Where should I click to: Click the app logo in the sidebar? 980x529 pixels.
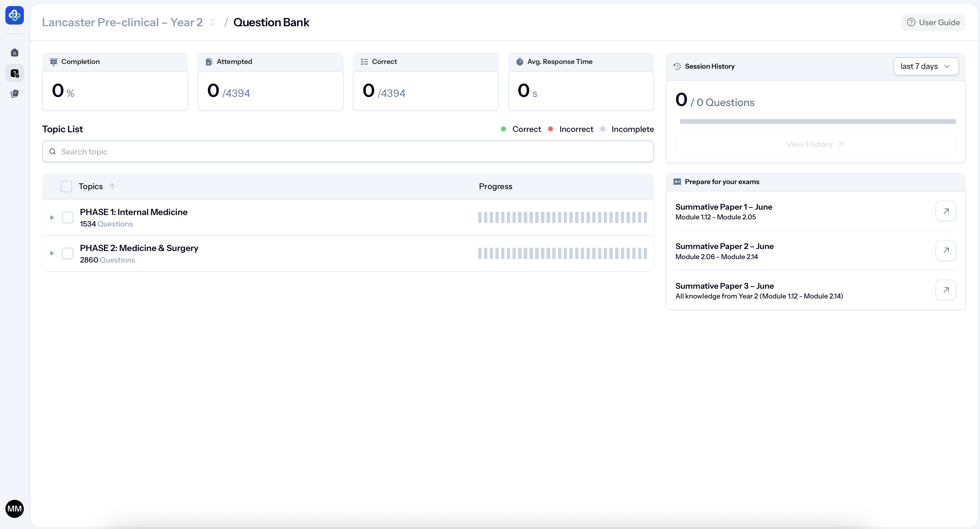14,15
